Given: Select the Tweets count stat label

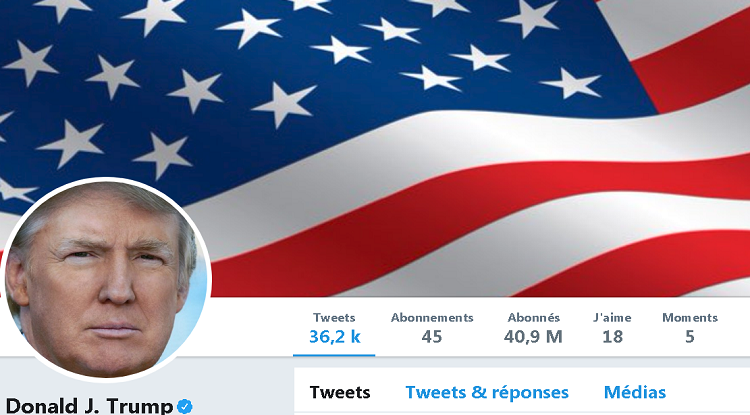Looking at the screenshot, I should point(334,317).
